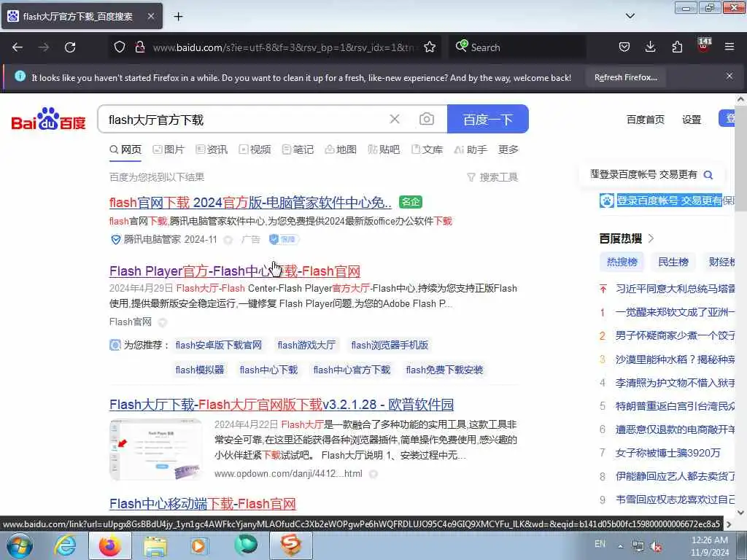This screenshot has height=560, width=747.
Task: Click suggestion flash游戏大厅
Action: point(306,345)
